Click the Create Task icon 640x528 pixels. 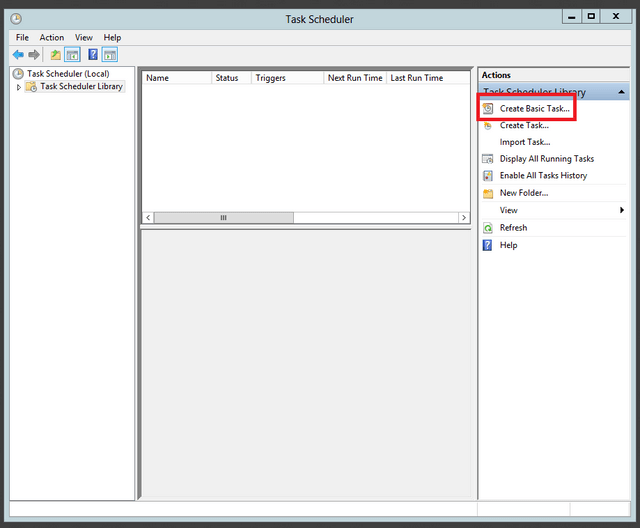tap(488, 126)
